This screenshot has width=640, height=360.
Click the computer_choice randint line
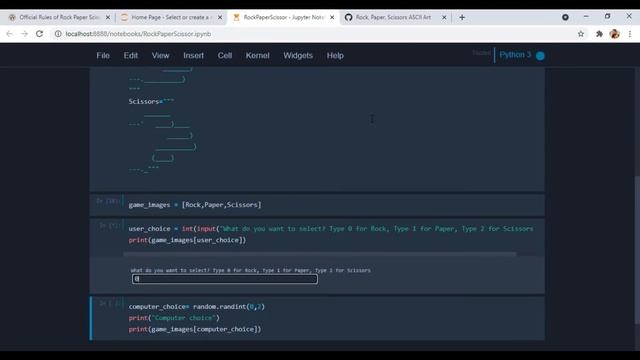point(196,307)
